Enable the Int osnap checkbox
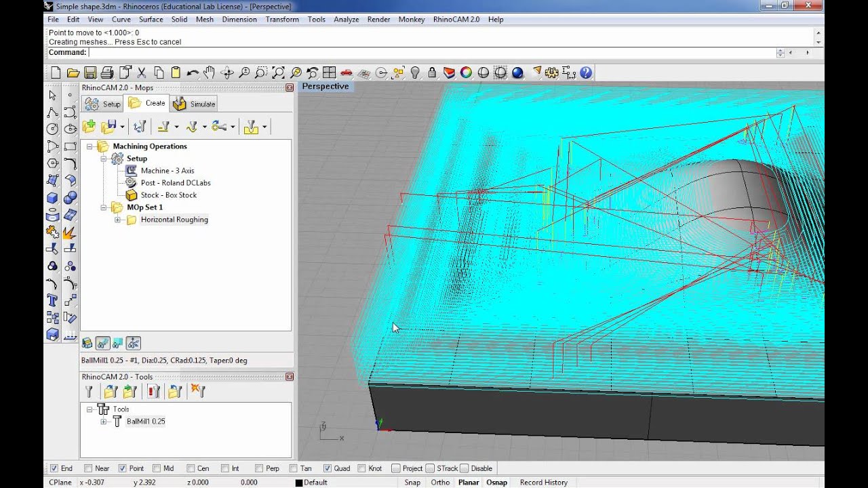The width and height of the screenshot is (868, 488). coord(224,468)
